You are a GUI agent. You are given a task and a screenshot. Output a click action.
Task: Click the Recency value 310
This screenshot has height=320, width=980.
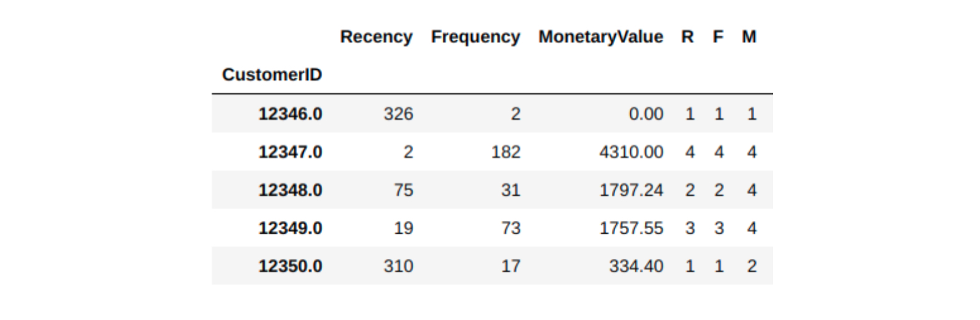click(x=399, y=266)
